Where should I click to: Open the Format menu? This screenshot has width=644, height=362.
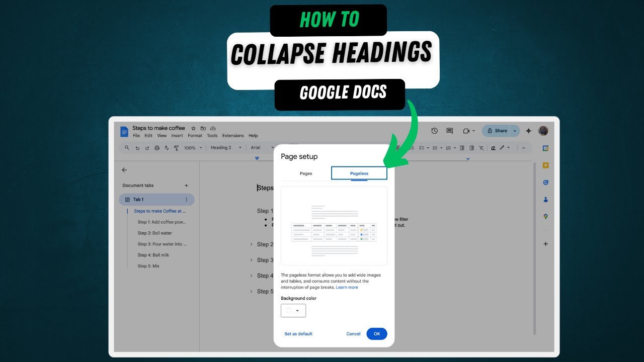pyautogui.click(x=195, y=136)
